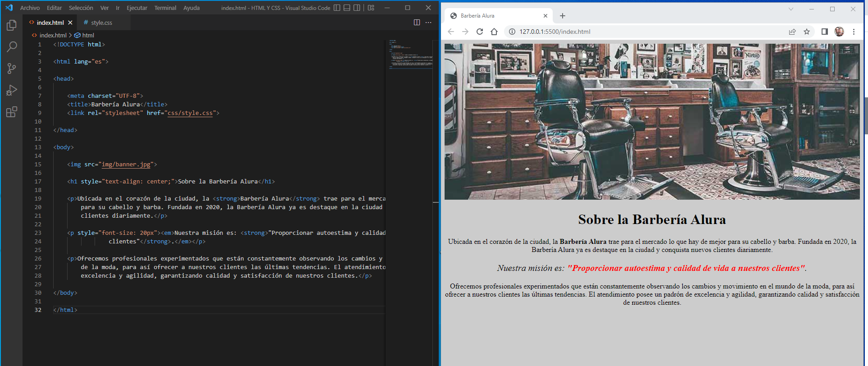Screen dimensions: 868x366
Task: Split the editor to the right
Action: 417,23
